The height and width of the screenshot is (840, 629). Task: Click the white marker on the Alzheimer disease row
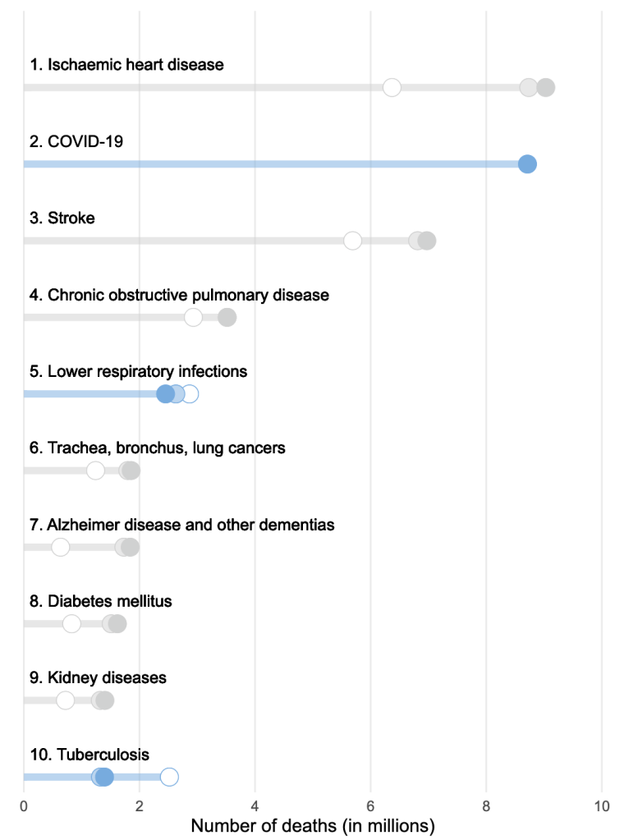click(60, 548)
